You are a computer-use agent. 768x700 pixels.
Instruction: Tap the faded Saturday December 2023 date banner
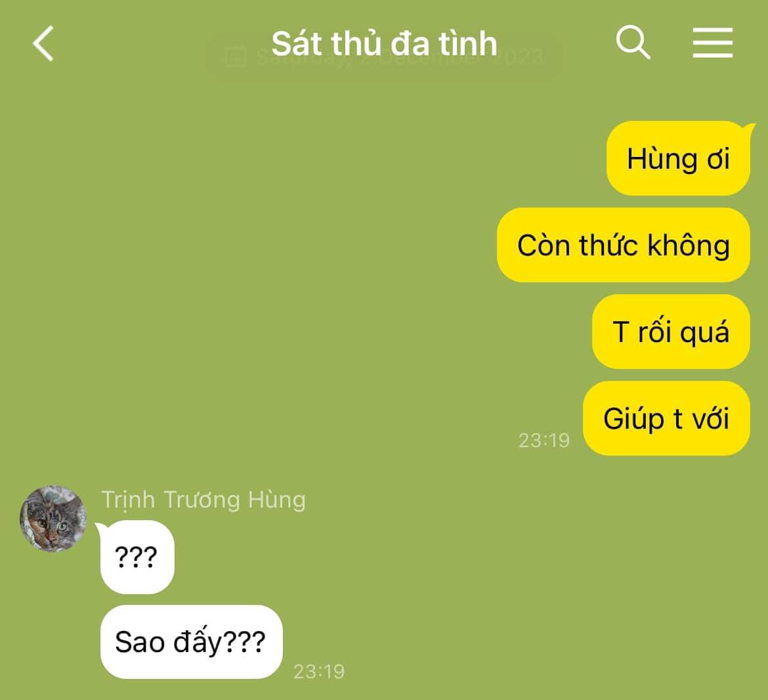point(385,56)
